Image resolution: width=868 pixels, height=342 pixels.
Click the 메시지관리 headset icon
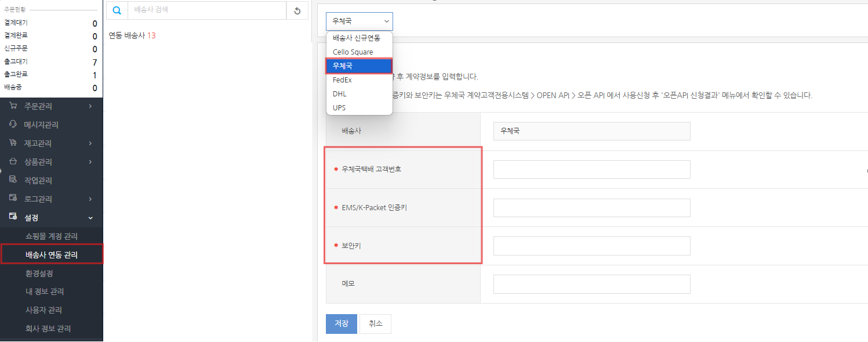pyautogui.click(x=13, y=125)
